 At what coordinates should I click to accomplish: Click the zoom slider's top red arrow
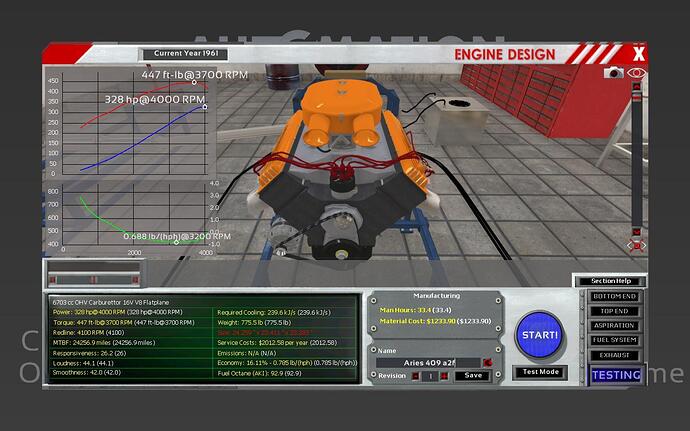635,87
